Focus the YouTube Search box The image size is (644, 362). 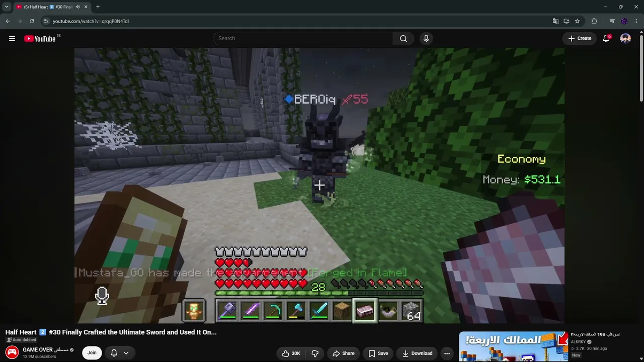click(303, 39)
